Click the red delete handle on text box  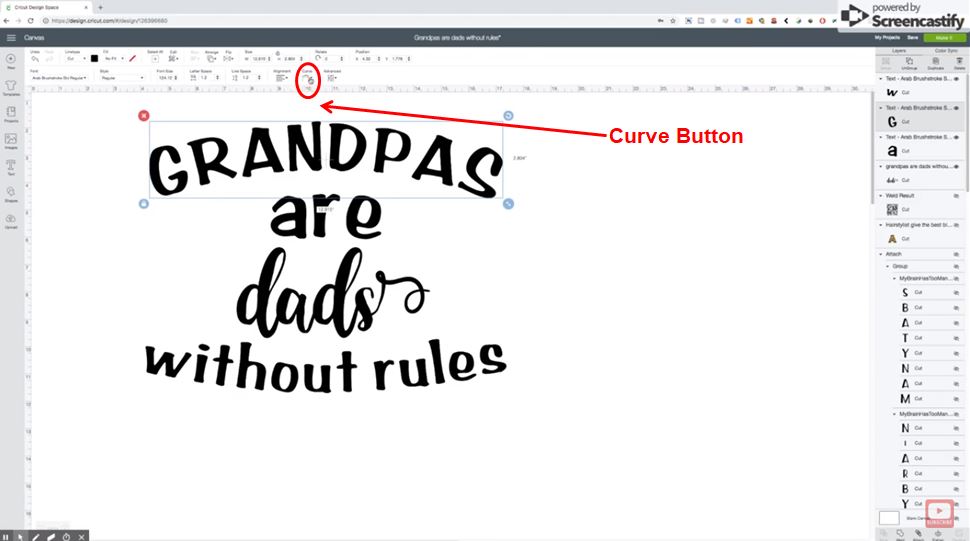144,116
